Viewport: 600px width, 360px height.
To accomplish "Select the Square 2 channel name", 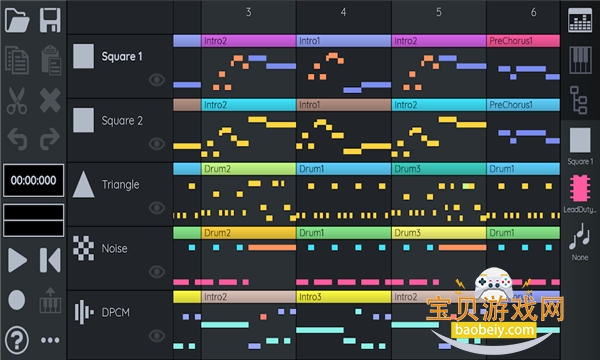I will pyautogui.click(x=122, y=121).
